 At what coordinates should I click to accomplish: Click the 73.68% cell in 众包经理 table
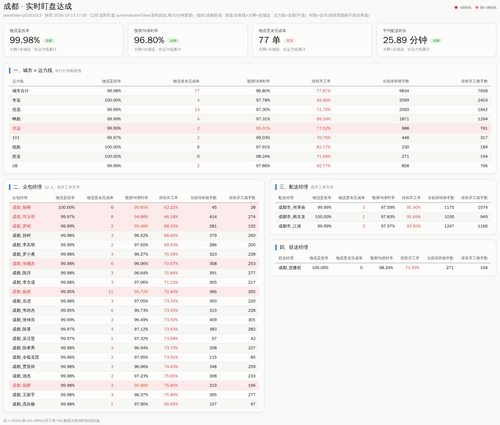(x=171, y=338)
